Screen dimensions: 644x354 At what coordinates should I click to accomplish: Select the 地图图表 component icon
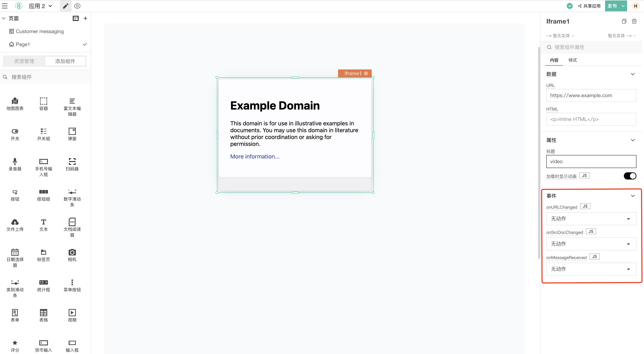(15, 104)
